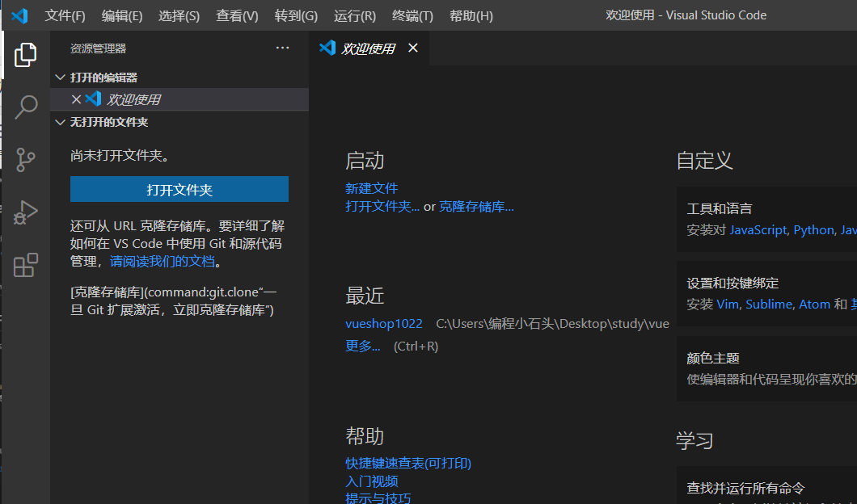Screen dimensions: 857x504
Task: Click the VS Code logo in title bar
Action: pyautogui.click(x=19, y=16)
